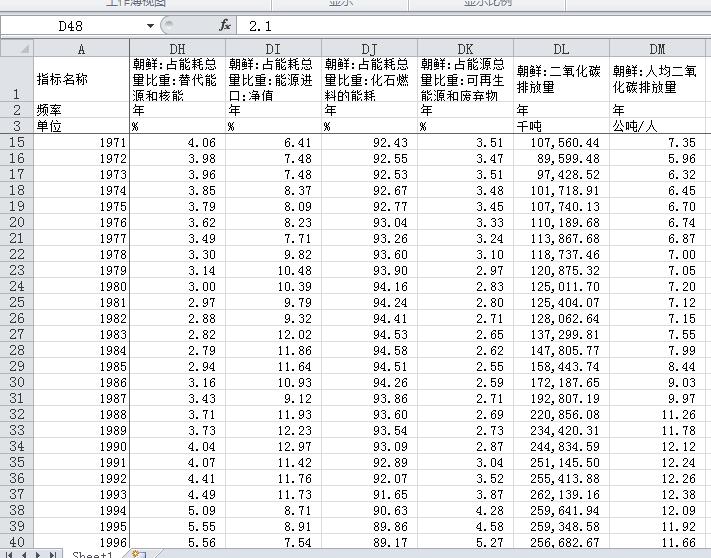Click cell with value 89,599.48
Screen dimensions: 711x558
[x=561, y=158]
